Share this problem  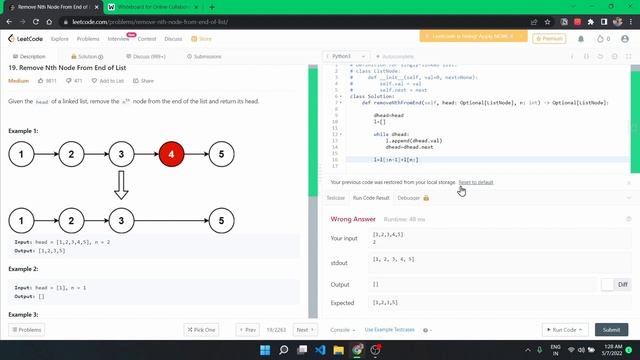coord(143,81)
